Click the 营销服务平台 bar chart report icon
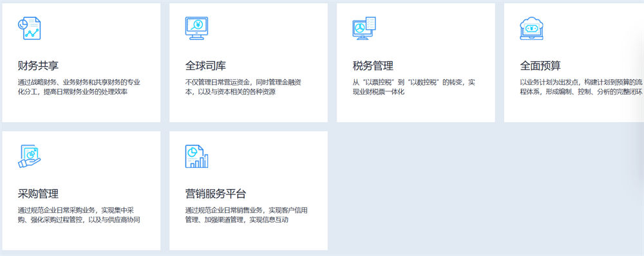This screenshot has width=644, height=256. (x=196, y=156)
